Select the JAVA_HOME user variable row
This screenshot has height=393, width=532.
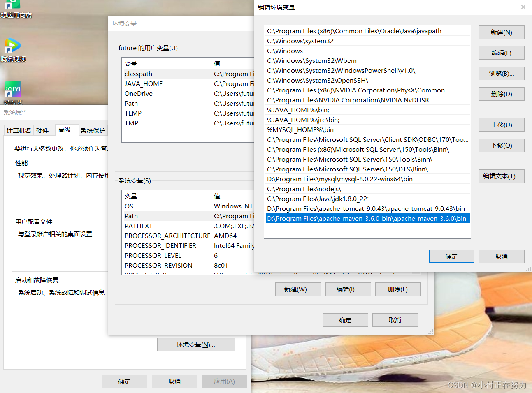188,84
